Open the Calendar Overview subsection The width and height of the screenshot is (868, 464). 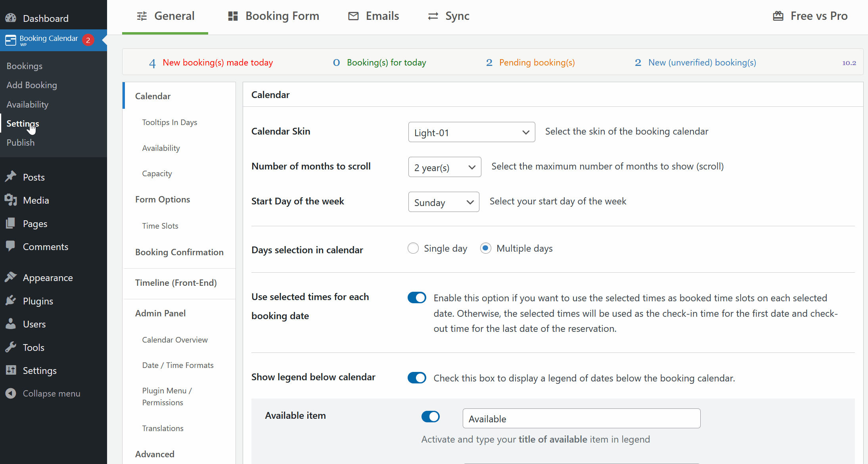click(175, 340)
